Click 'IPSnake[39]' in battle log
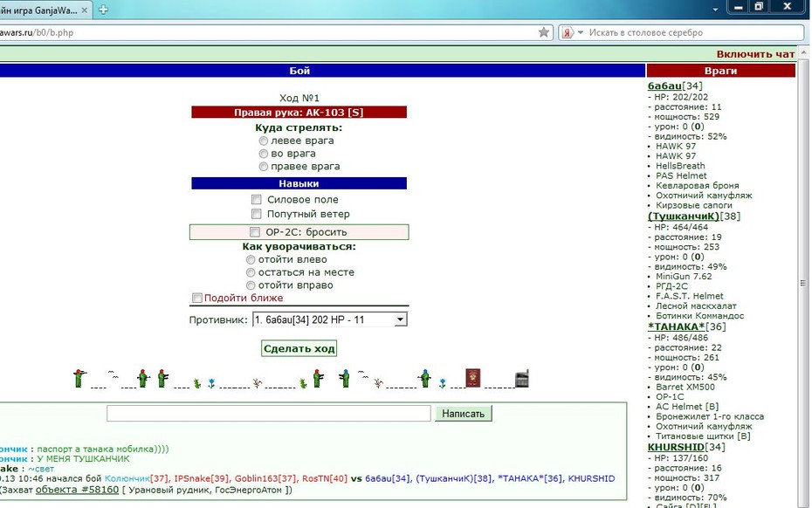The image size is (812, 508). (202, 478)
